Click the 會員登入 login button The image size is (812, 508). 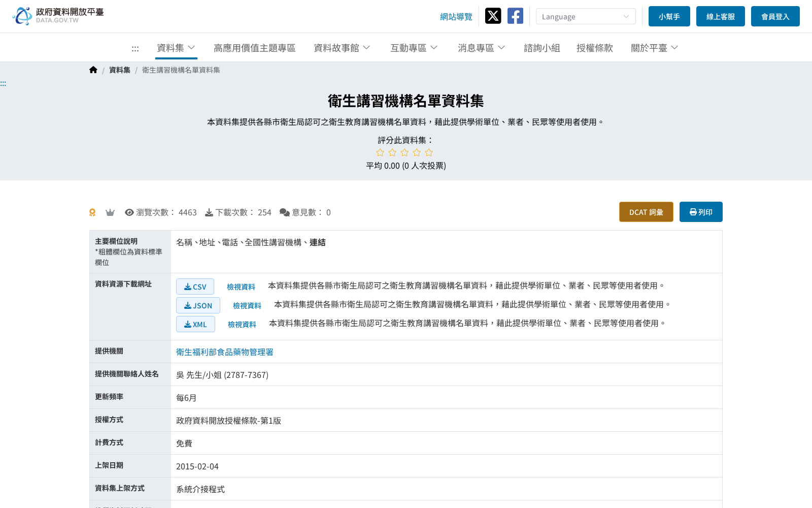[775, 16]
